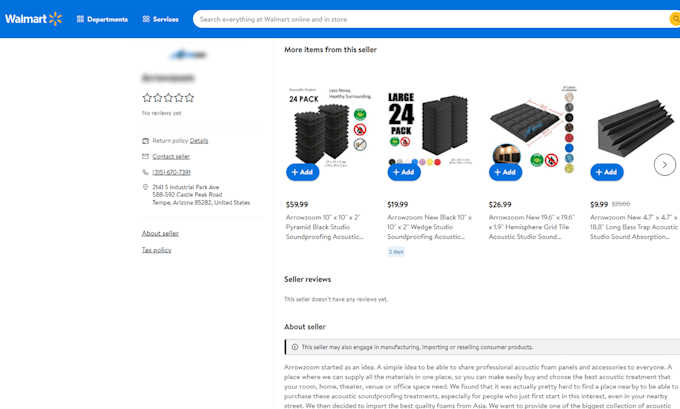Click the return policy box icon
Viewport: 680px width, 409px height.
click(x=145, y=141)
